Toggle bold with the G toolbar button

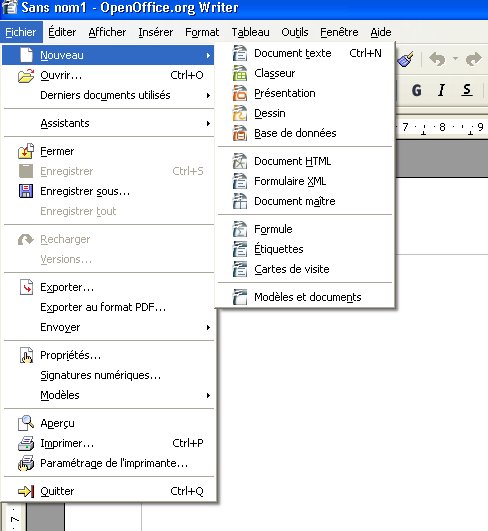[x=417, y=90]
